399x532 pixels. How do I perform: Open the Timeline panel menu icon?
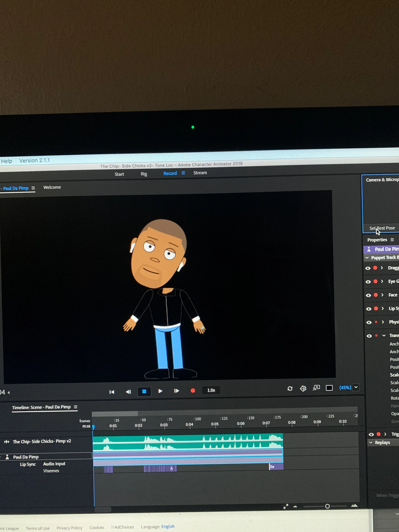coord(75,407)
